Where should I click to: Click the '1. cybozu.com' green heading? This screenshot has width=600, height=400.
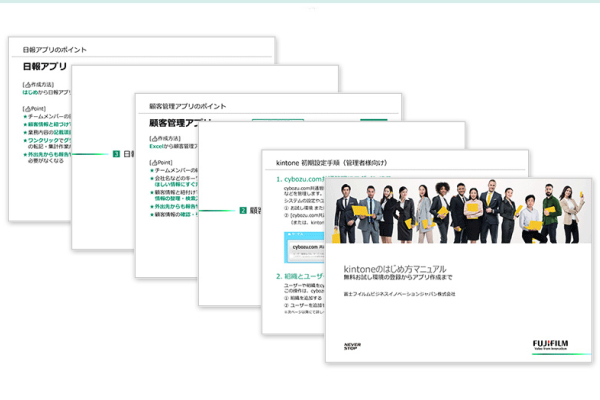point(303,180)
